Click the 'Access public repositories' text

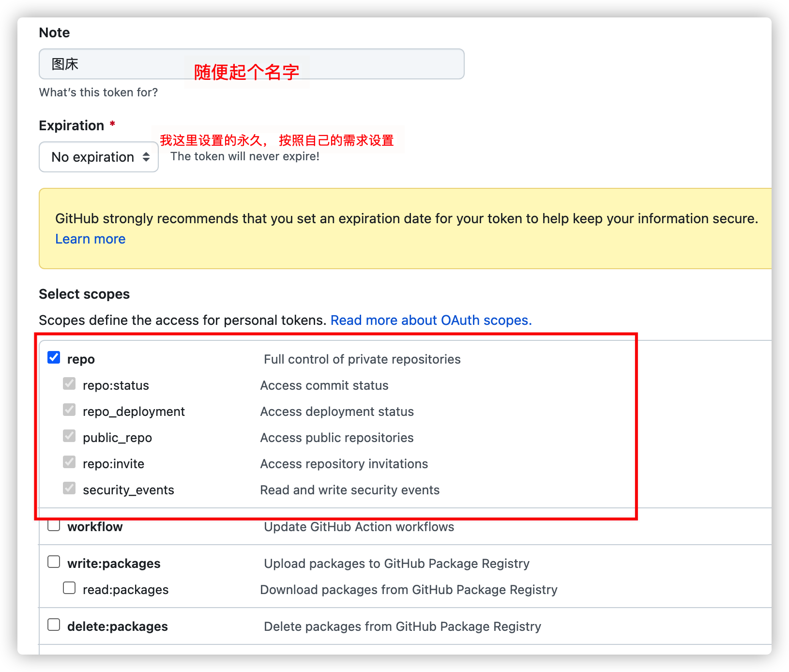(x=337, y=438)
